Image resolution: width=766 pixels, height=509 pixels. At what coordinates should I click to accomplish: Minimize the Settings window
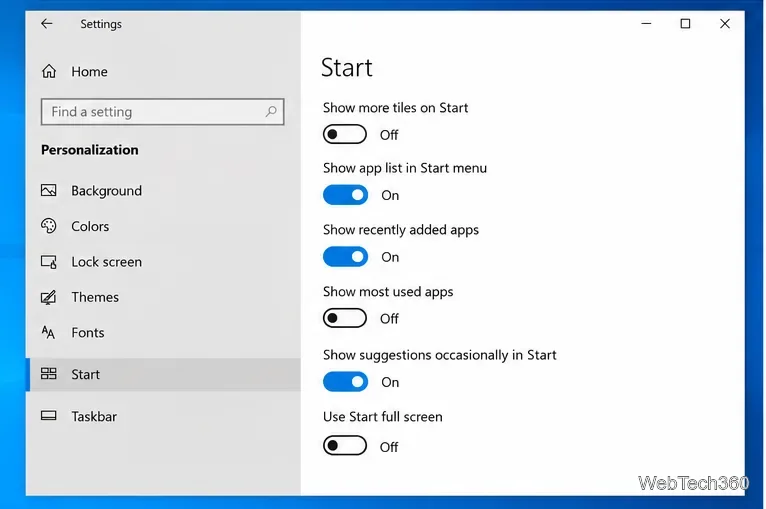click(x=646, y=23)
